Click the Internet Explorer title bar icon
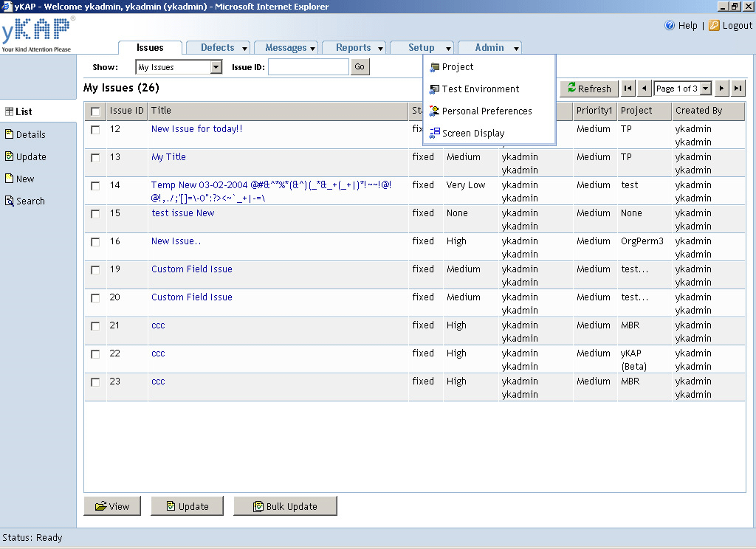Viewport: 756px width, 549px height. (x=6, y=6)
